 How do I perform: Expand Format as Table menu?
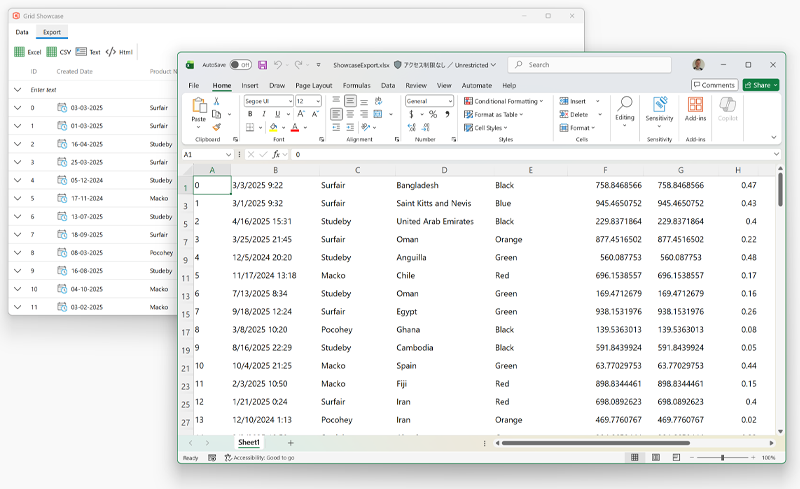pyautogui.click(x=493, y=114)
